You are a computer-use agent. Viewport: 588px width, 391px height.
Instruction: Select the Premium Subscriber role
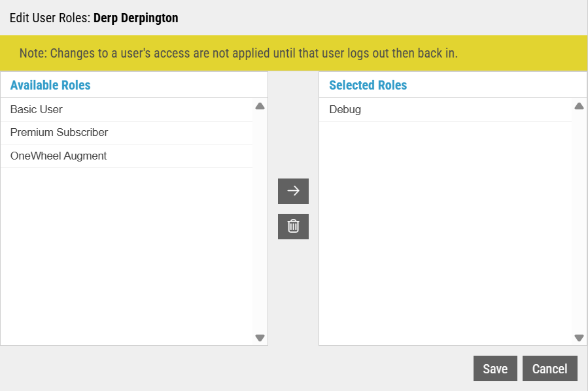coord(127,133)
